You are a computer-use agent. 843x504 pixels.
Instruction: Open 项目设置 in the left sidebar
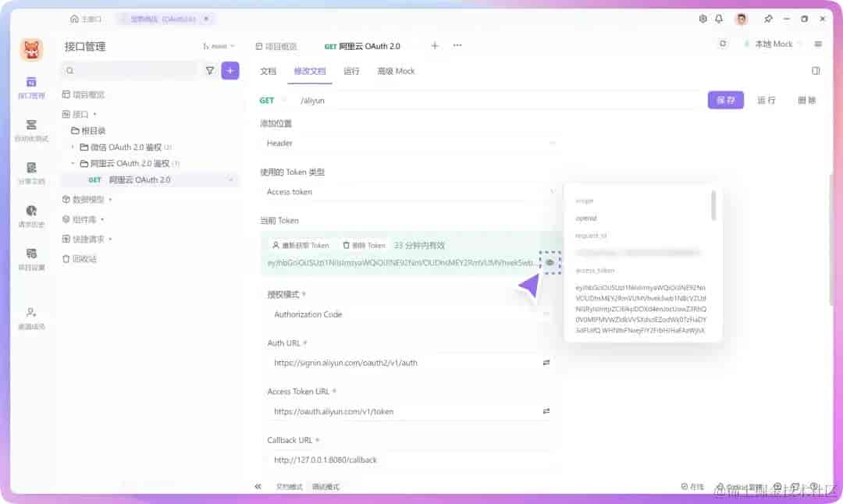point(31,259)
